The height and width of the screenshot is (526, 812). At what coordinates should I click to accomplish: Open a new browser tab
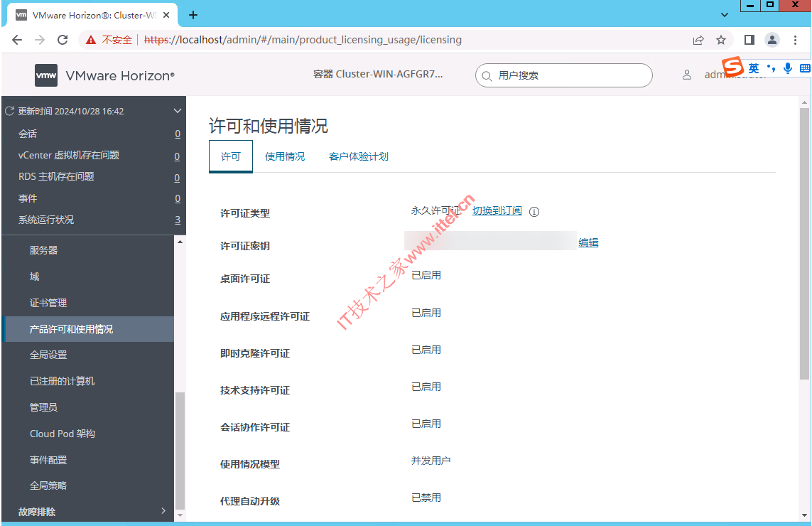pos(193,15)
